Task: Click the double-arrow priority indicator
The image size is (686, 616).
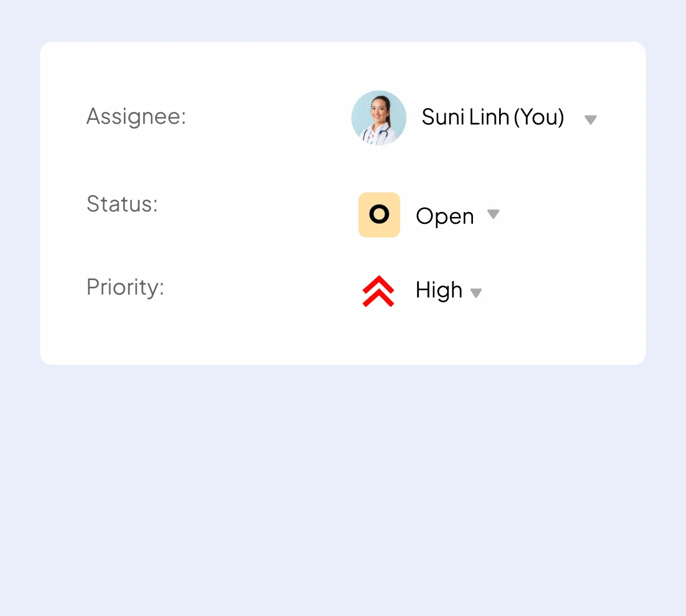Action: (379, 291)
